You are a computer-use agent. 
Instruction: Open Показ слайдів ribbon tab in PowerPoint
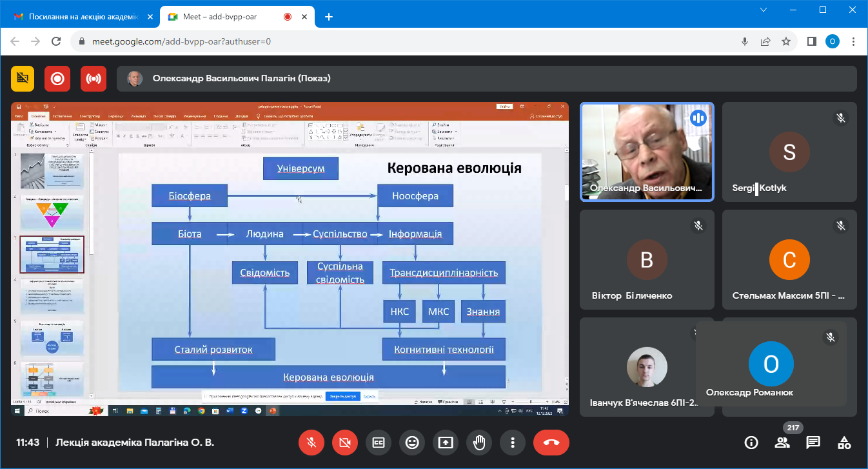tap(166, 116)
